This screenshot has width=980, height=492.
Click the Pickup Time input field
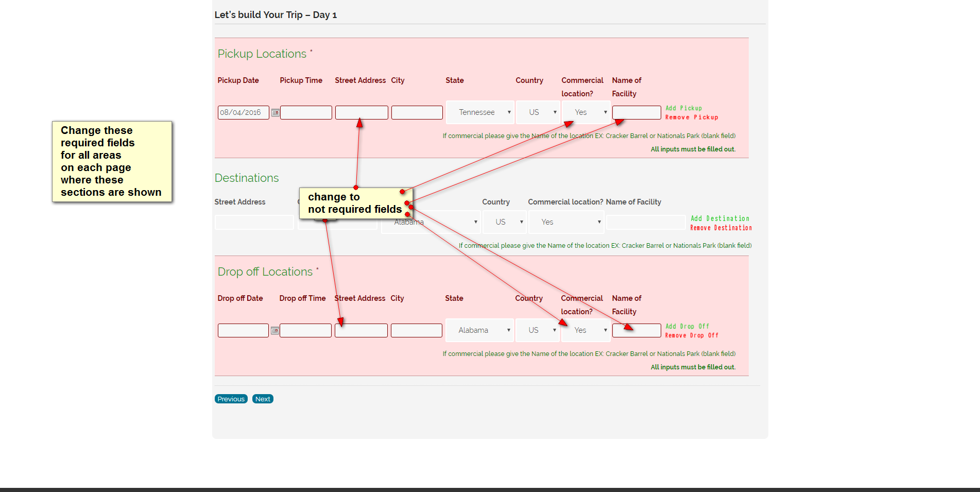click(306, 112)
